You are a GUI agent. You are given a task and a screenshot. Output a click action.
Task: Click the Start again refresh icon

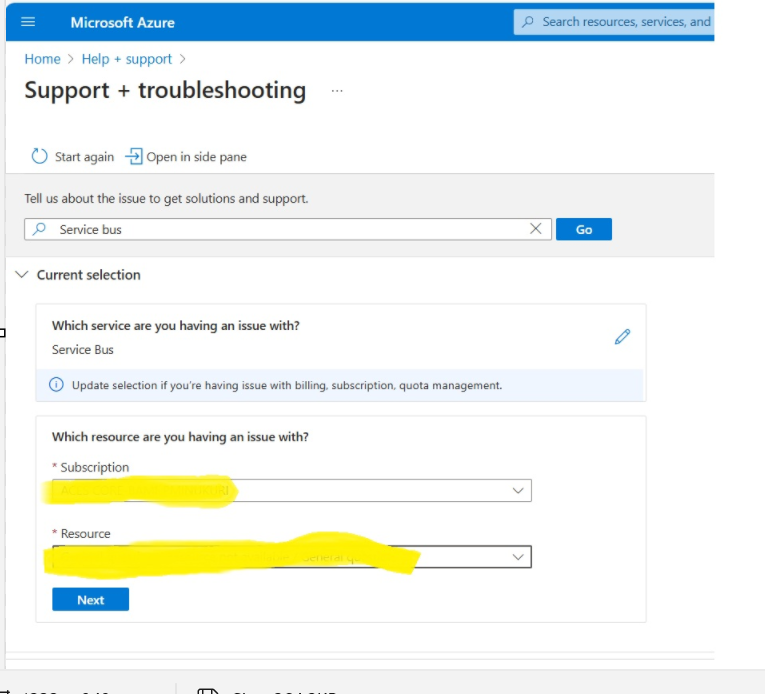40,157
